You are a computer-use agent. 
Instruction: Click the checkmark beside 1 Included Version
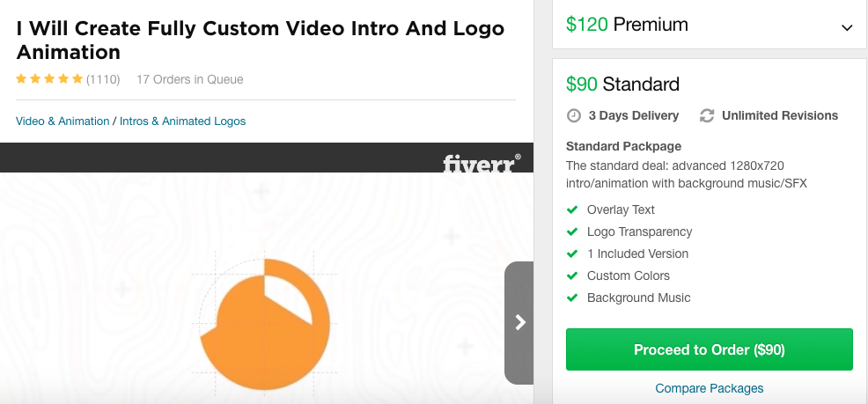coord(573,253)
